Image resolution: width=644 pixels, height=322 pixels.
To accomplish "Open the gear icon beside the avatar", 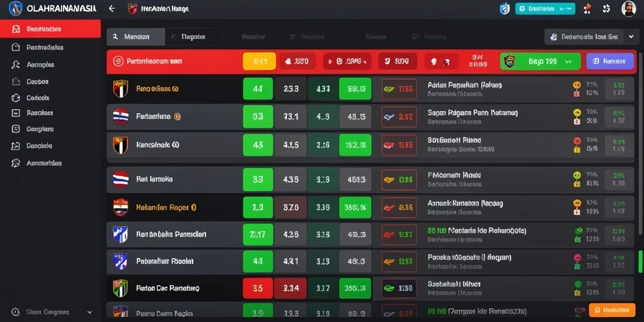I will [x=606, y=9].
